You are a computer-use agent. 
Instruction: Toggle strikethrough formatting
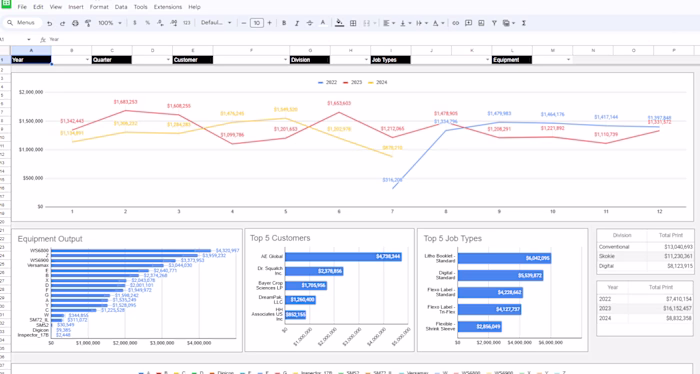(309, 23)
